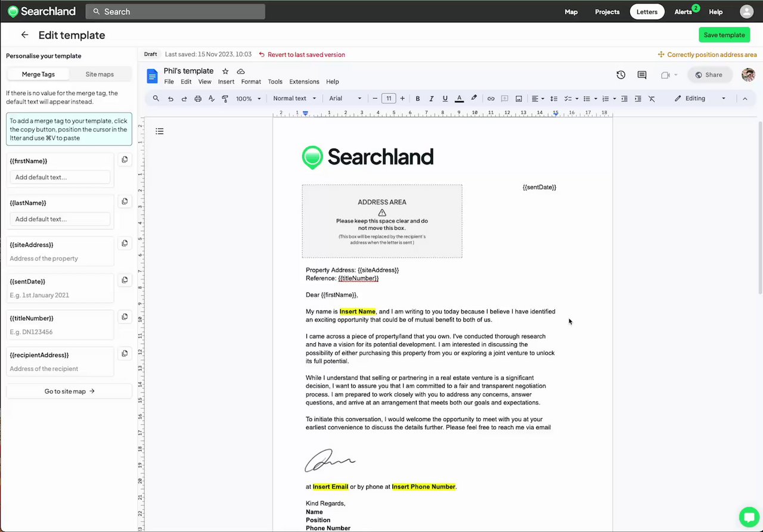Screen dimensions: 763x532
Task: Decrease the paragraph indent
Action: [624, 98]
